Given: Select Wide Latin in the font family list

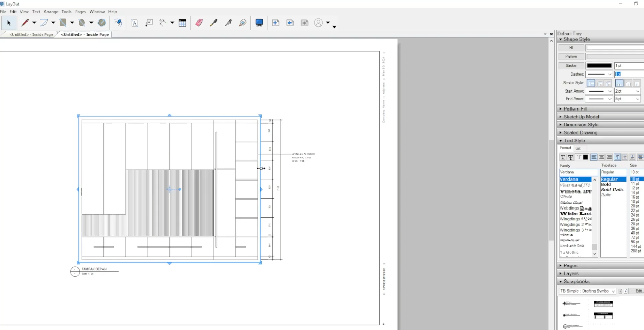Looking at the screenshot, I should pos(576,213).
